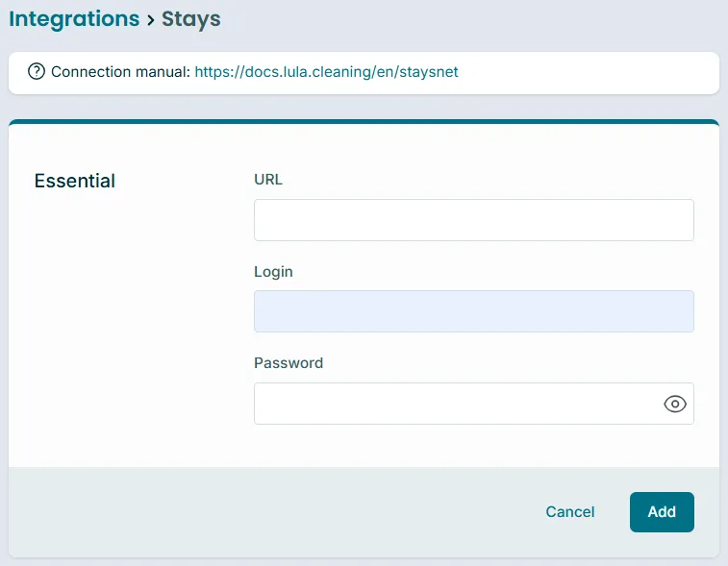Click the URL field label
This screenshot has width=728, height=566.
tap(268, 180)
